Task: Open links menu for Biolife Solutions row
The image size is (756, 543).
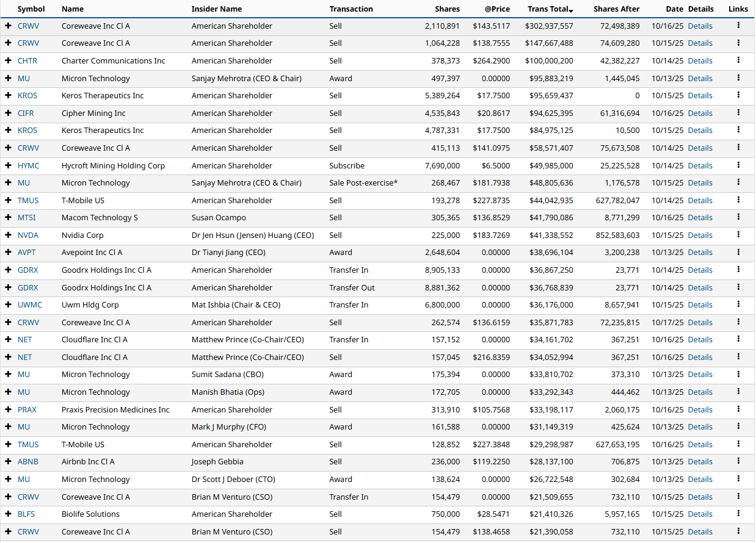Action: (738, 514)
